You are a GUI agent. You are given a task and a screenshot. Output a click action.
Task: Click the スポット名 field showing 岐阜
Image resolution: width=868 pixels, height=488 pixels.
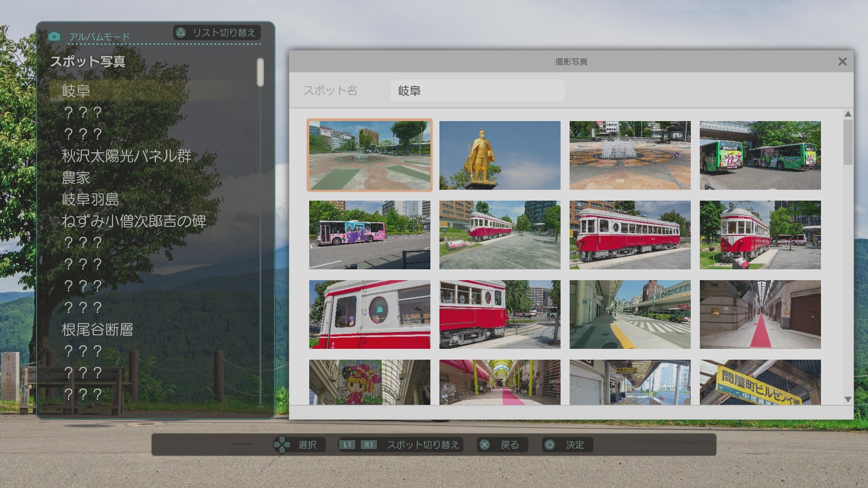pyautogui.click(x=477, y=91)
